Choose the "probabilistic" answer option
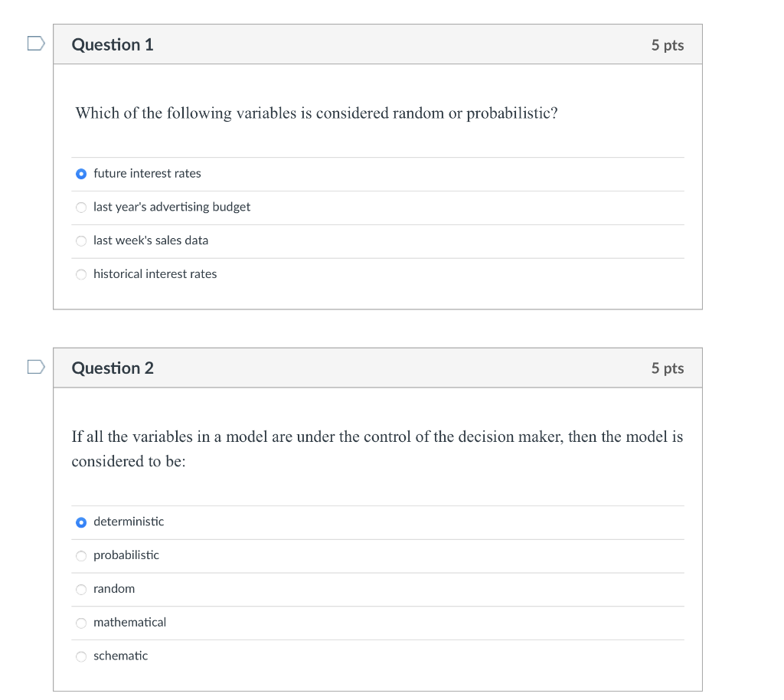784x700 pixels. tap(81, 556)
